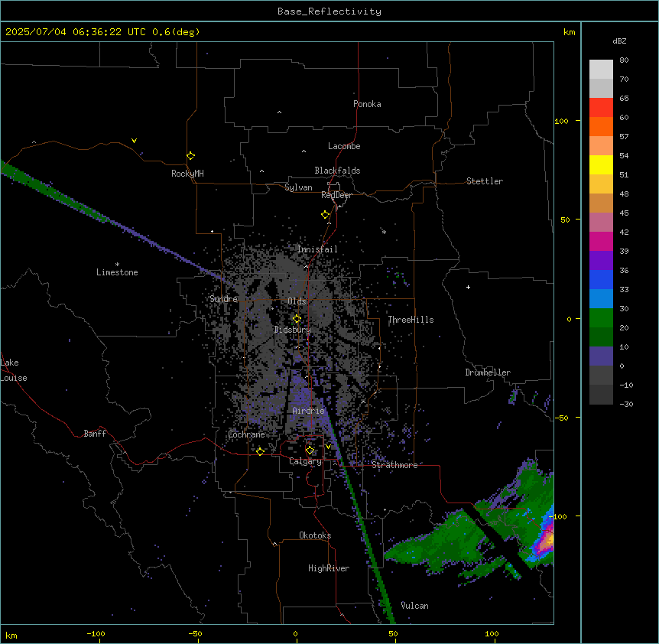Click the 100 tick on the bottom axis
Screen dimensions: 659x644
492,633
